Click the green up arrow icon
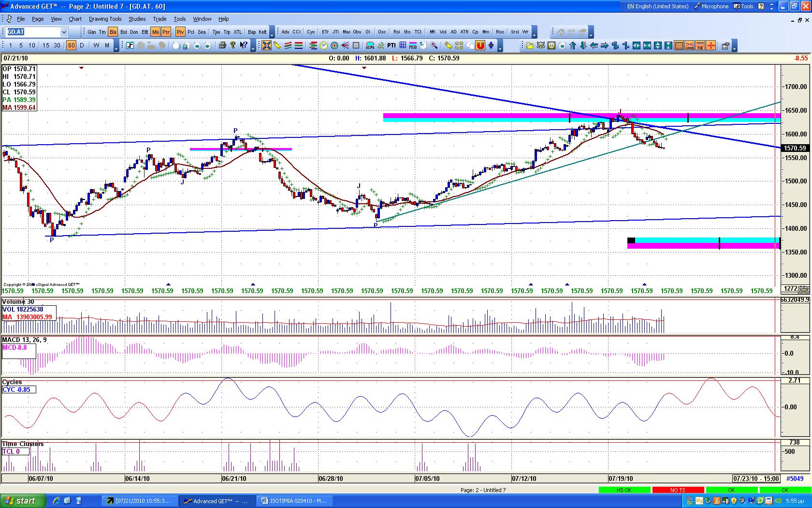Viewport: 812px width, 508px height. (573, 45)
